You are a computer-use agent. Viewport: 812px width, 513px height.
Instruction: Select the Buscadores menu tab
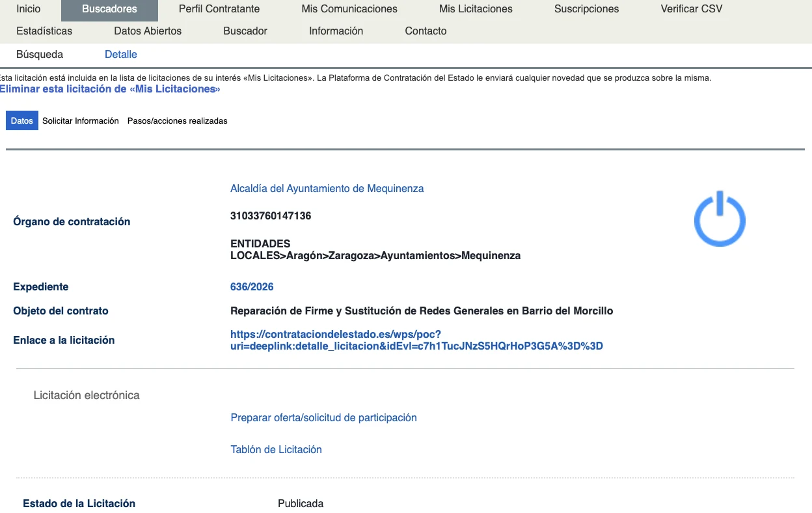[x=109, y=9]
